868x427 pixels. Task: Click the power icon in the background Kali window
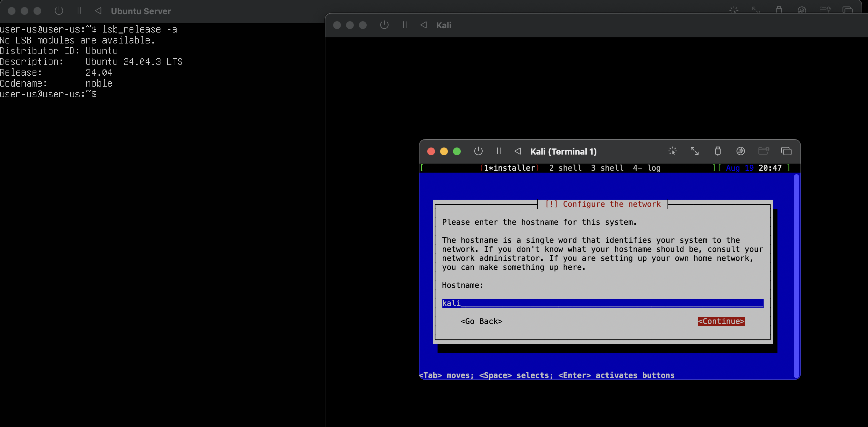click(384, 25)
